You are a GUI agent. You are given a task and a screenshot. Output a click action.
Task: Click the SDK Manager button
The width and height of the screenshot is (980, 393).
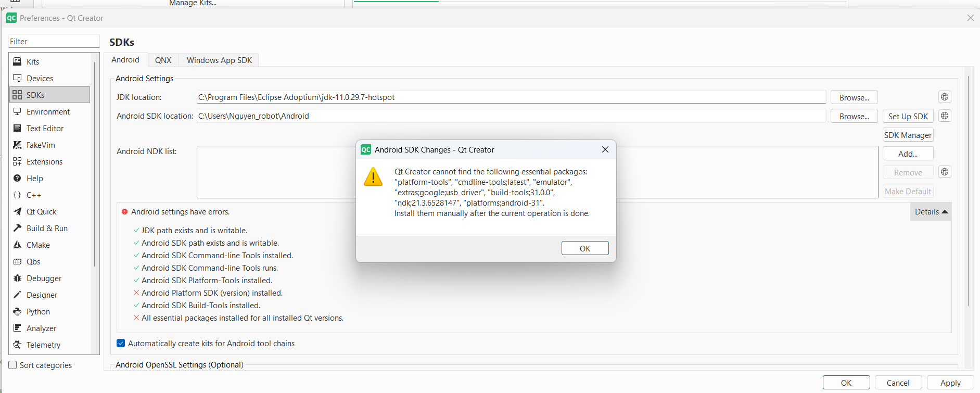(x=908, y=135)
